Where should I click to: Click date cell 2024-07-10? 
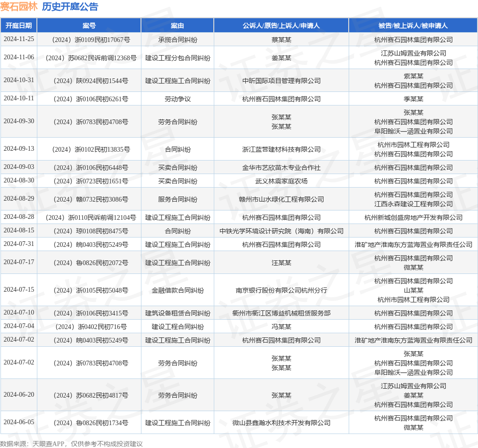click(x=19, y=312)
